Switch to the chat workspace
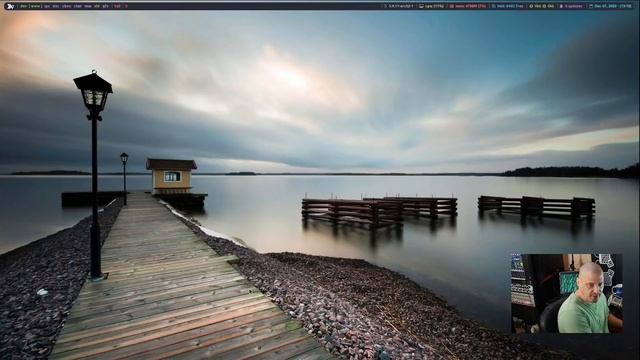 click(x=78, y=6)
